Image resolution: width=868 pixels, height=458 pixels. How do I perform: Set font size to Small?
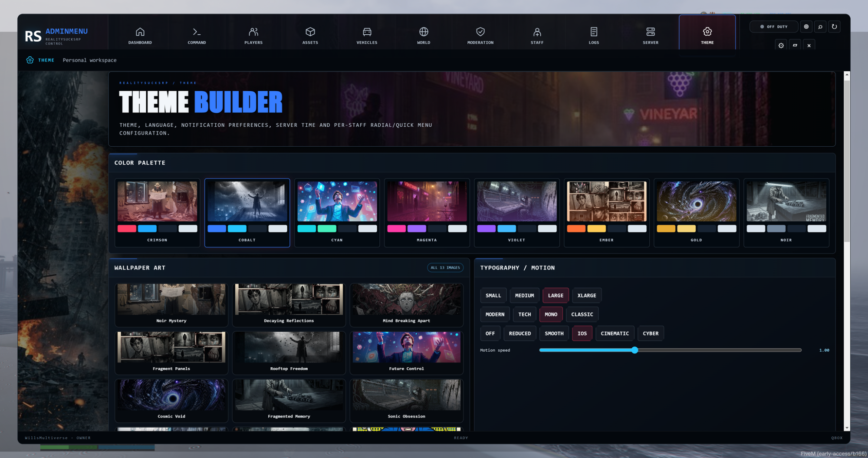click(x=493, y=295)
